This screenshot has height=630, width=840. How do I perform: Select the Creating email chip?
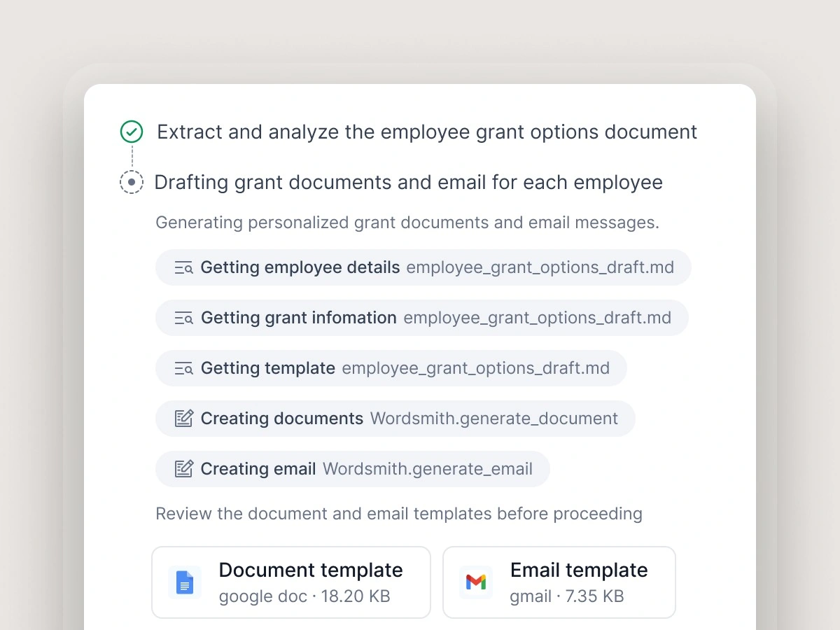coord(353,469)
